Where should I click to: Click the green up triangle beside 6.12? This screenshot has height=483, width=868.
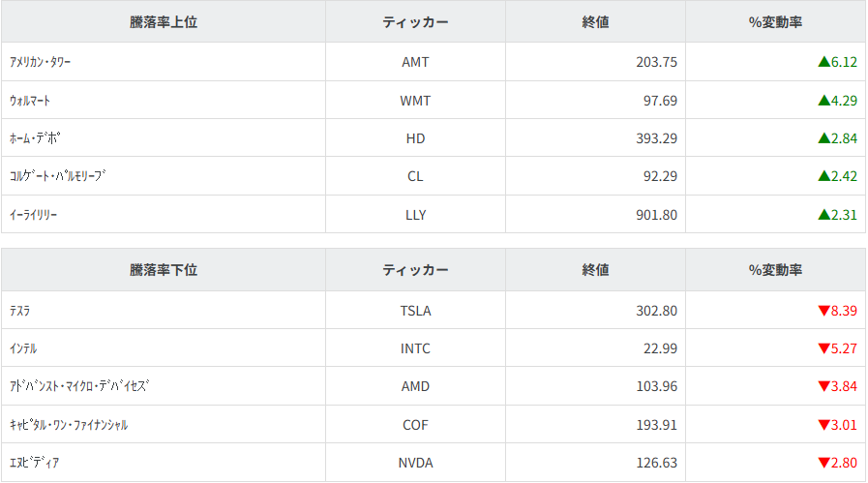[x=823, y=62]
